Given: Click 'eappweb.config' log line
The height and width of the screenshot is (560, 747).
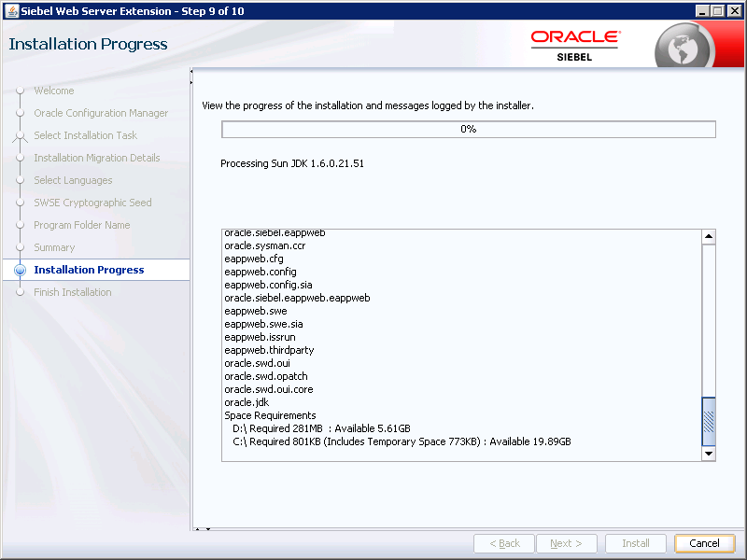Looking at the screenshot, I should [261, 272].
